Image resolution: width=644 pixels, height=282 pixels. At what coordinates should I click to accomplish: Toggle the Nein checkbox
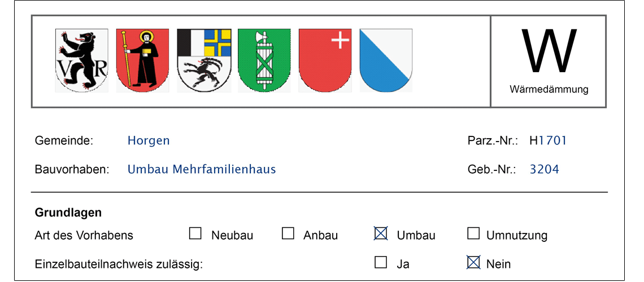coord(473,262)
